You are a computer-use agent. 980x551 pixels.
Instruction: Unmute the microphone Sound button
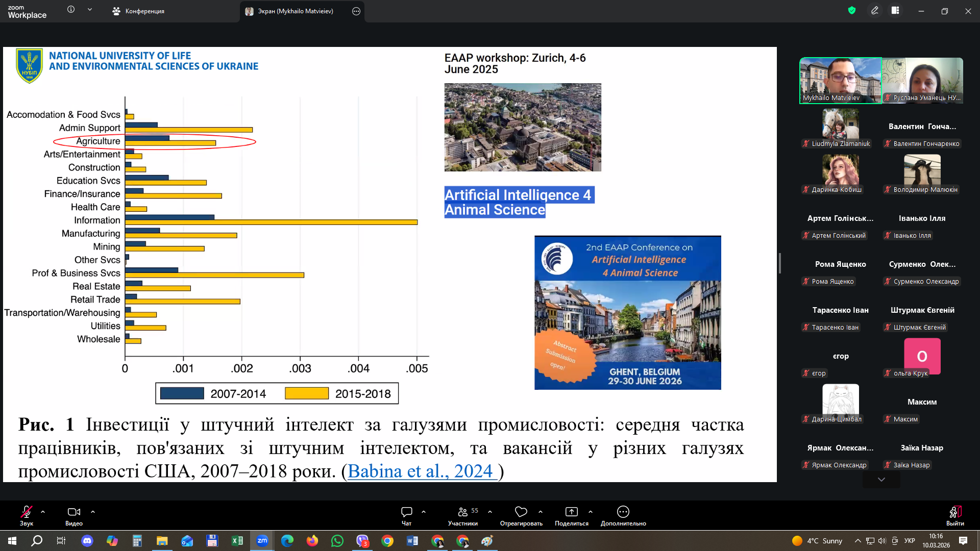26,512
